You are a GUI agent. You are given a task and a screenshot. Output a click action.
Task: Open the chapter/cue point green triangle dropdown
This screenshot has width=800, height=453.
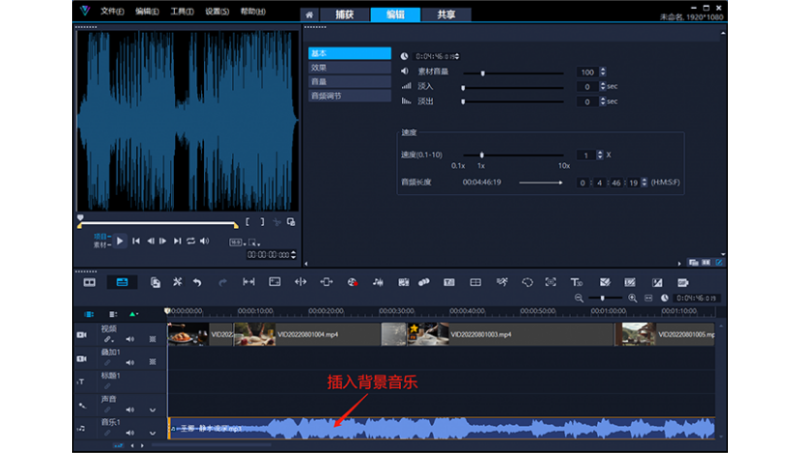(x=134, y=314)
